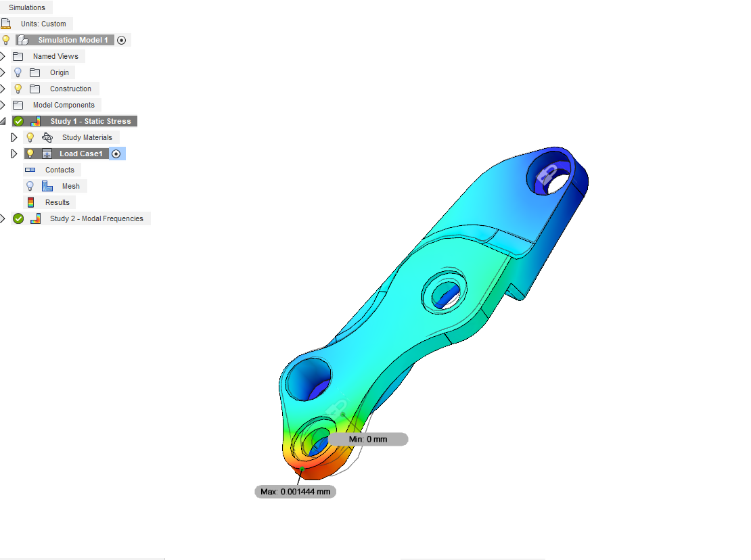
Task: Click the Simulations header label
Action: point(27,7)
